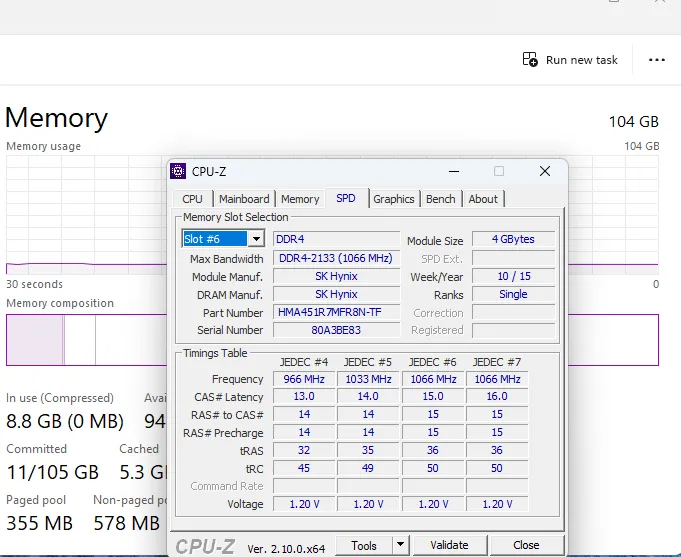Click the Close button in CPU-Z
Screen dimensions: 681x557
pyautogui.click(x=526, y=545)
